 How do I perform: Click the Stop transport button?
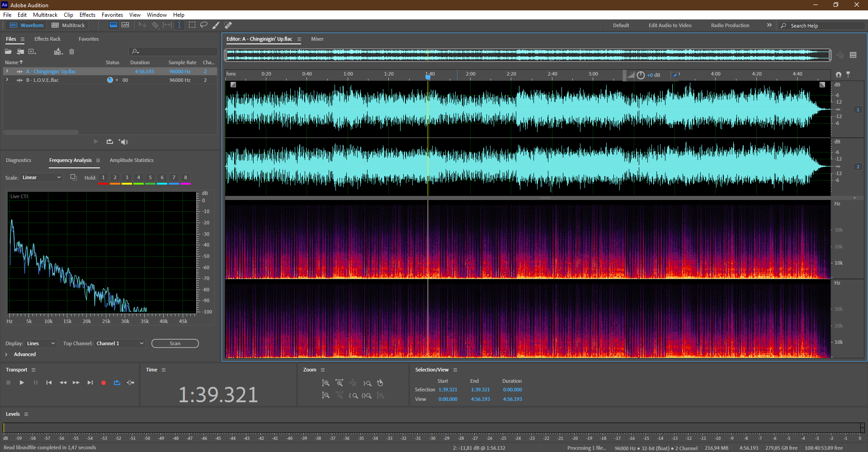[8, 383]
